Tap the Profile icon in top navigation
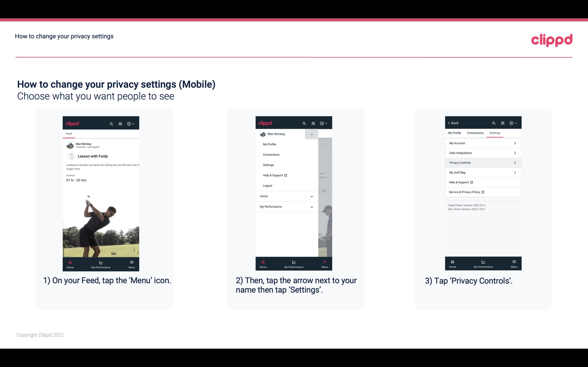The width and height of the screenshot is (588, 367). 120,124
